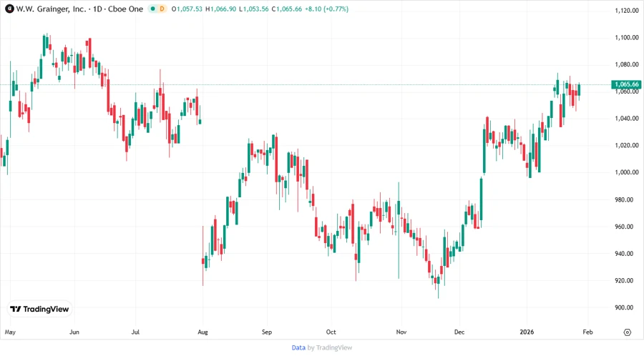Click the W.W. Grainger symbol logo icon
This screenshot has height=356, width=644.
click(9, 9)
